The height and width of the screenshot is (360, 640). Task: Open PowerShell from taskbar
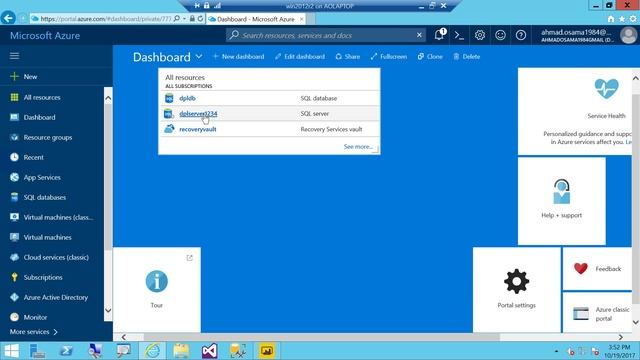tap(67, 351)
